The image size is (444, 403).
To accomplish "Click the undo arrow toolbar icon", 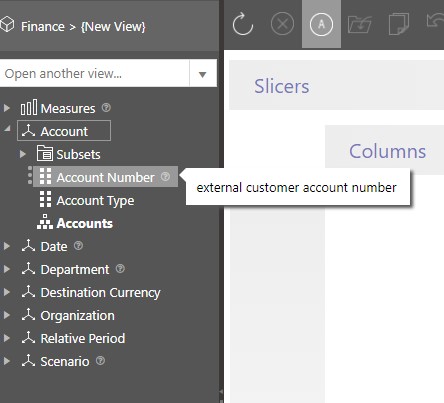I will click(x=435, y=21).
